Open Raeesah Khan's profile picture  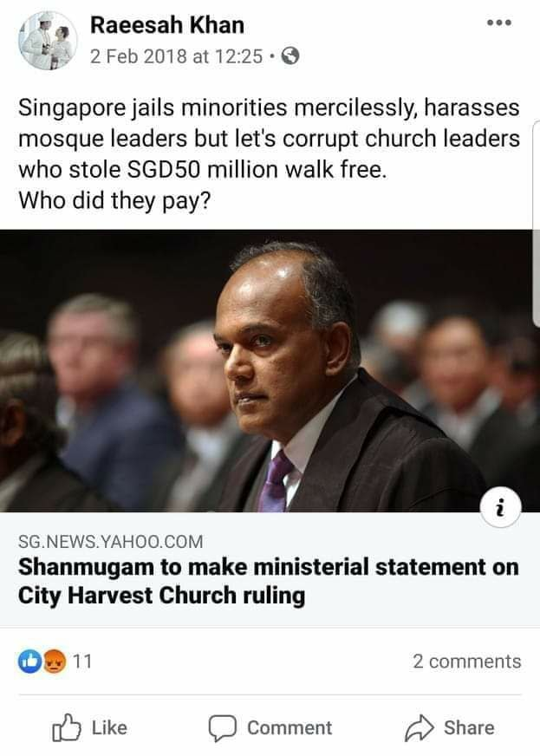coord(48,41)
